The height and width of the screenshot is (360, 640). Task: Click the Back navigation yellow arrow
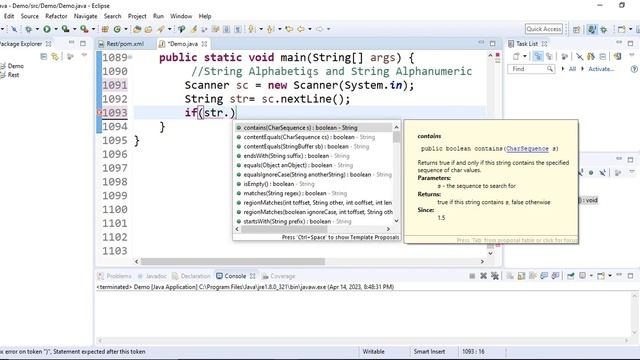click(x=301, y=29)
